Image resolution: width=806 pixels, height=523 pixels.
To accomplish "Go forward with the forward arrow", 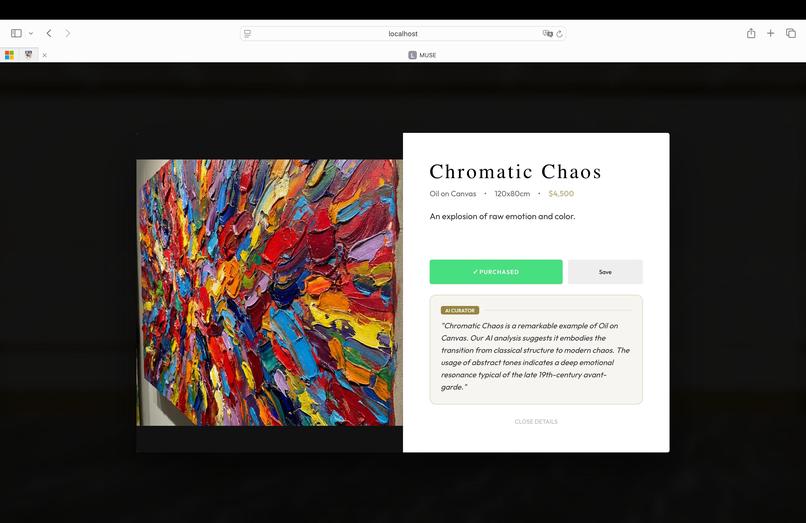I will coord(68,33).
